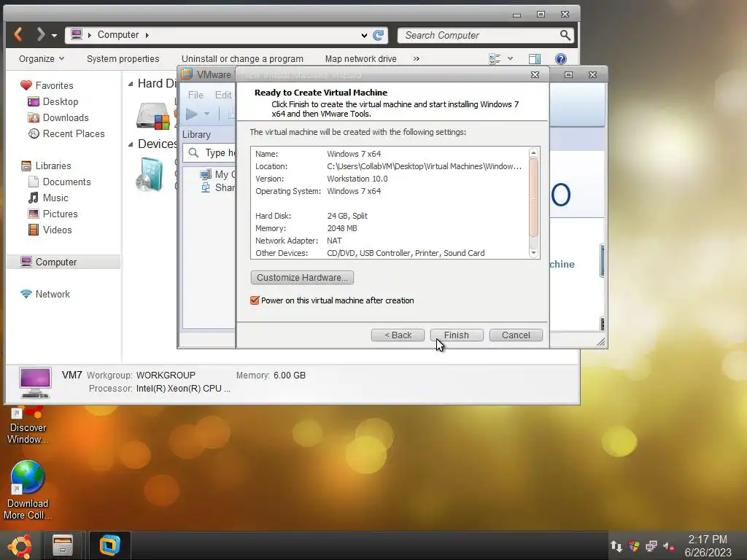
Task: Open the power options dropdown arrow in VMware
Action: 206,114
